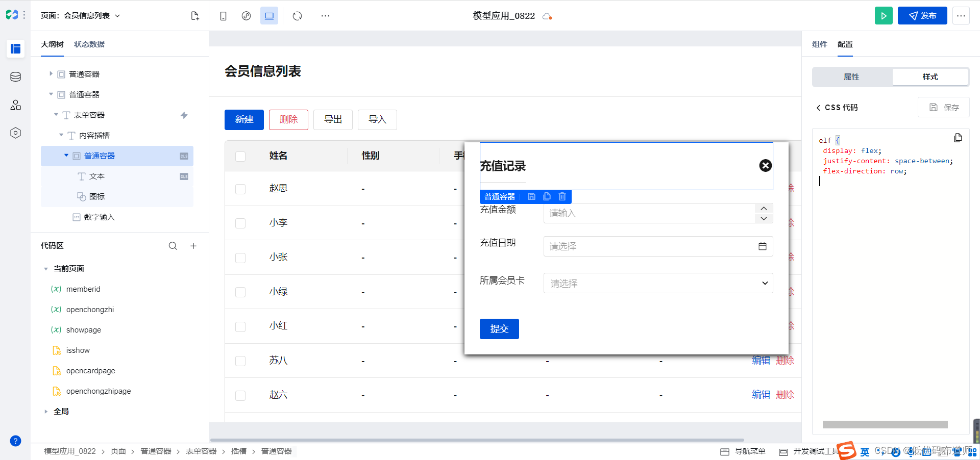The height and width of the screenshot is (460, 980).
Task: Select the 属性 segment tab
Action: (851, 77)
